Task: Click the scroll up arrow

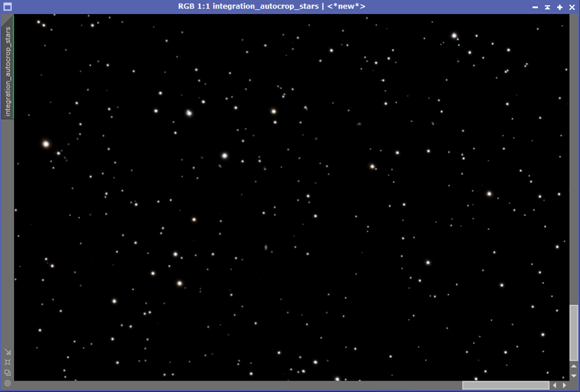Action: coord(574,367)
